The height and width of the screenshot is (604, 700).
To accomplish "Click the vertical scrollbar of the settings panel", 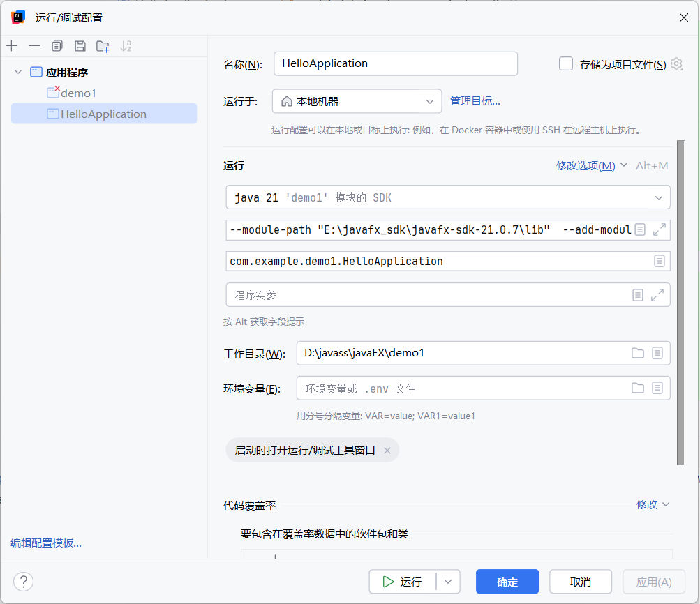I will click(x=680, y=303).
